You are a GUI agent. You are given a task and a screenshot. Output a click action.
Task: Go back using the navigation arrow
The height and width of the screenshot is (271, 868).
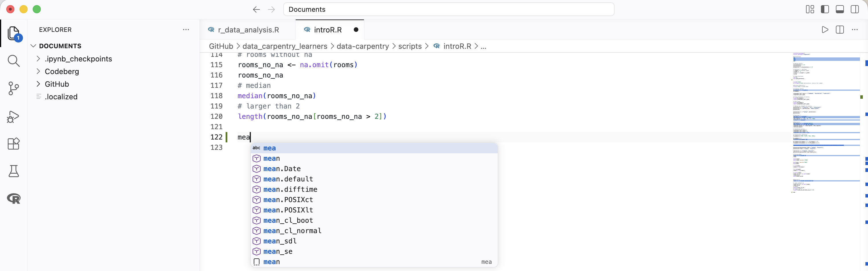(x=256, y=9)
